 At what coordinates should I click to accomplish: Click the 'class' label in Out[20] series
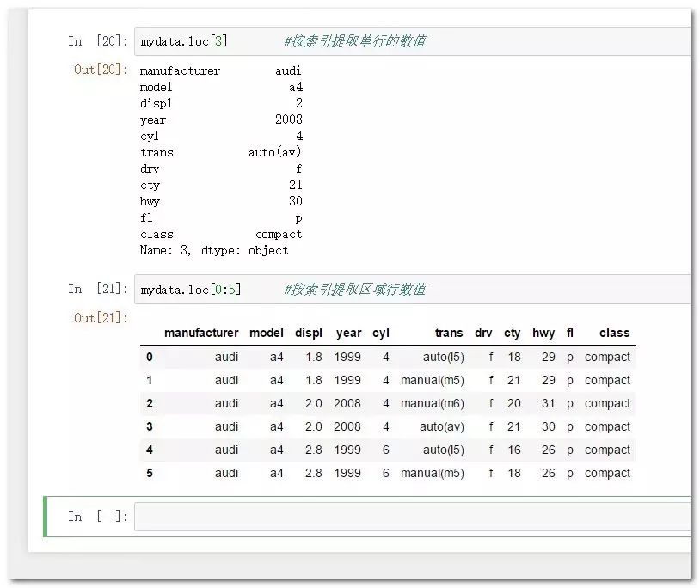(157, 234)
